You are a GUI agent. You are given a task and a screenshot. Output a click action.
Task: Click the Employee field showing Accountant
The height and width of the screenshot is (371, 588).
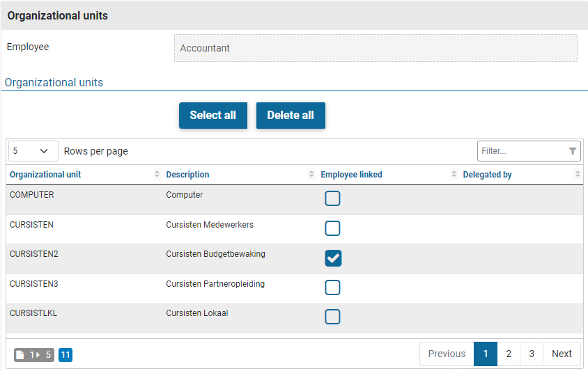[376, 48]
